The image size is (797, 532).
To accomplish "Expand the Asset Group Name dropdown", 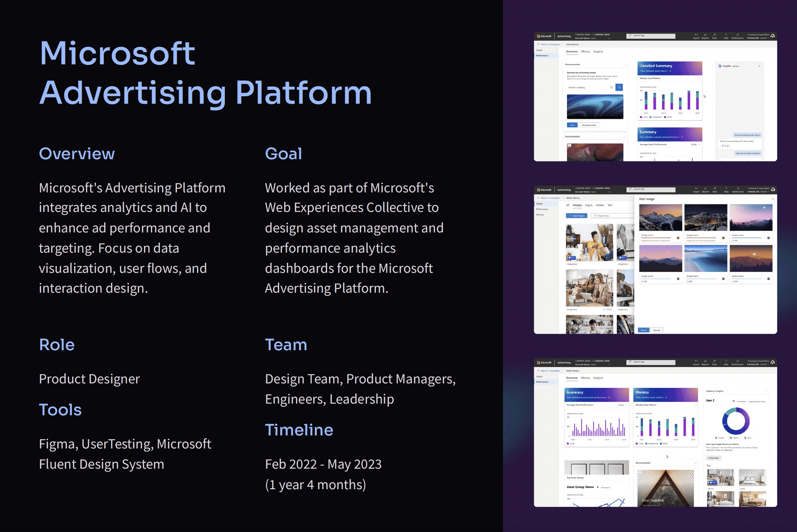I will point(598,487).
